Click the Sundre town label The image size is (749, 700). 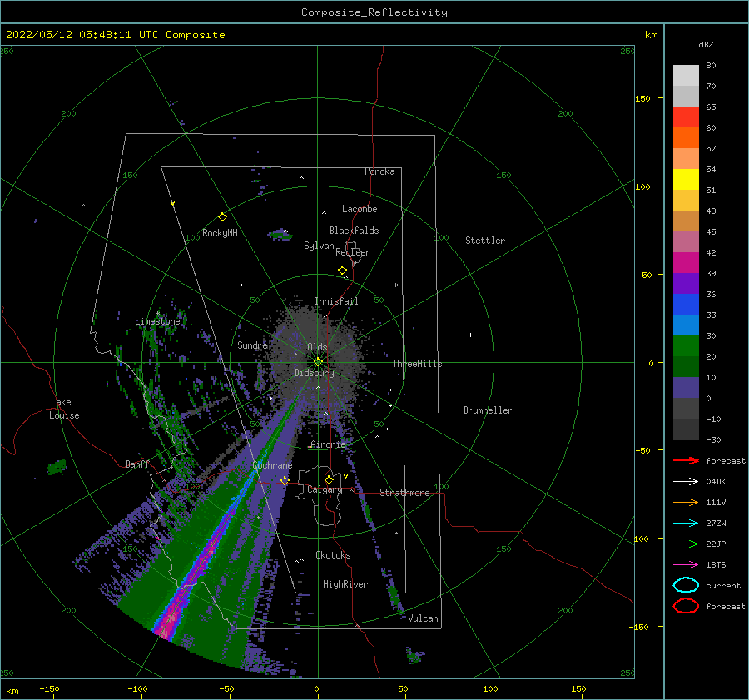click(252, 345)
